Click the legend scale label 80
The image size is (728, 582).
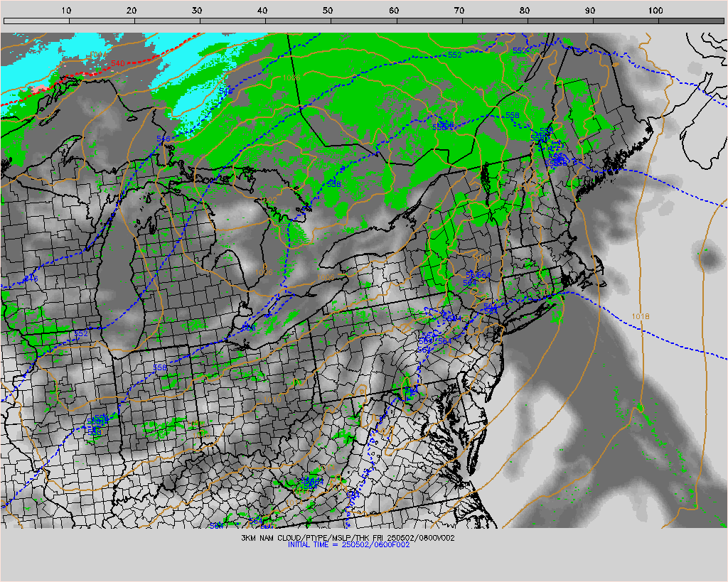tap(525, 11)
